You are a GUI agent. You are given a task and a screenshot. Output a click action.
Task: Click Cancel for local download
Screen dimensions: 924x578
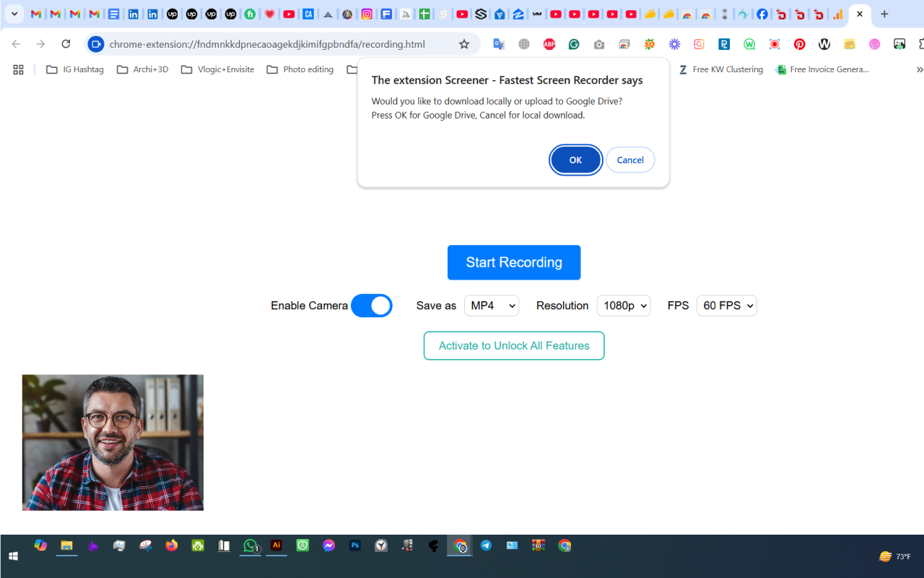[630, 160]
